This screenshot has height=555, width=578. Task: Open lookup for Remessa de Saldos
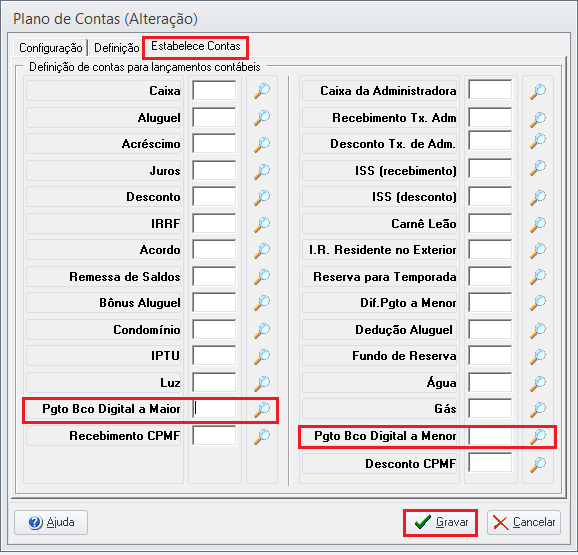pyautogui.click(x=262, y=276)
